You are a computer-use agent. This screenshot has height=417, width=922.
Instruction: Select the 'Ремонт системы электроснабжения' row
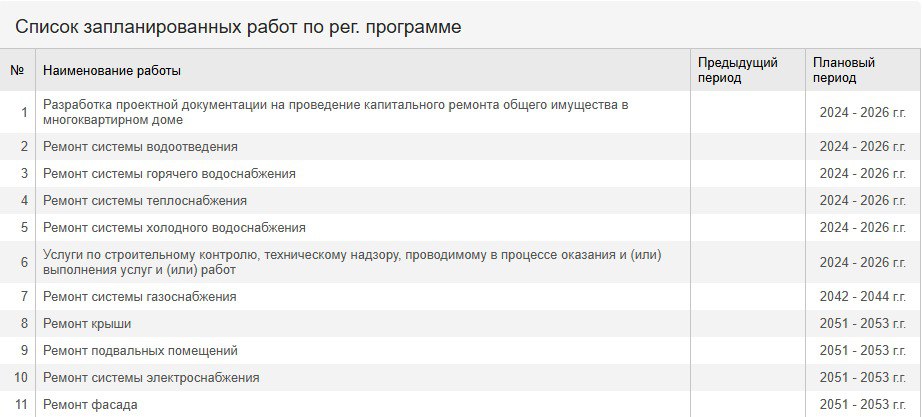461,378
